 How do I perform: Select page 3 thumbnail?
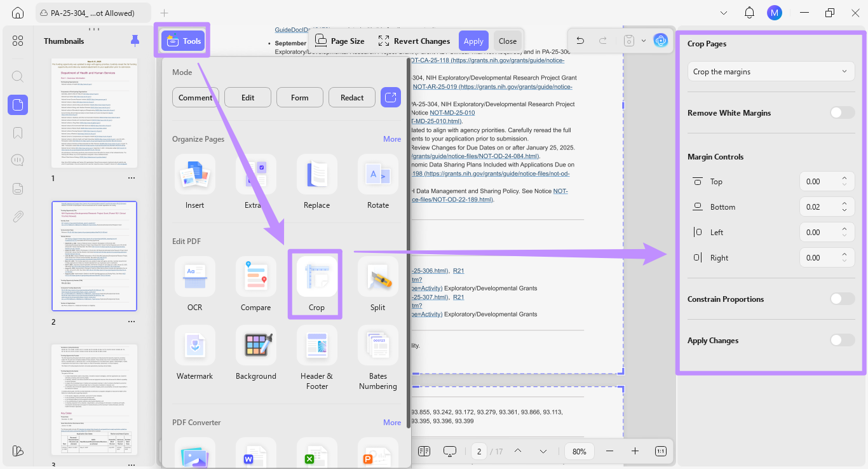click(x=94, y=399)
